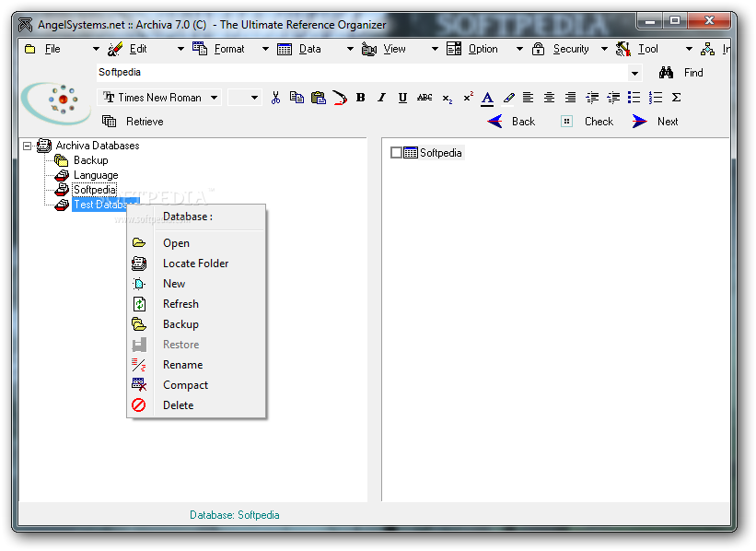Screen dimensions: 756x551
Task: Open the File menu dropdown arrow
Action: (96, 49)
